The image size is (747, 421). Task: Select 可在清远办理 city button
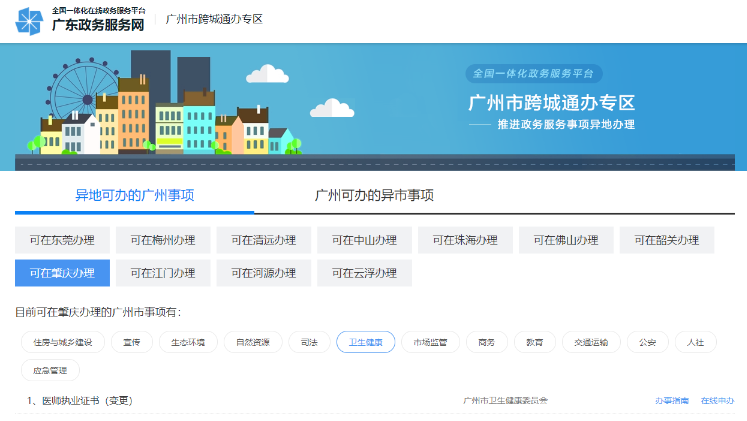pyautogui.click(x=263, y=240)
